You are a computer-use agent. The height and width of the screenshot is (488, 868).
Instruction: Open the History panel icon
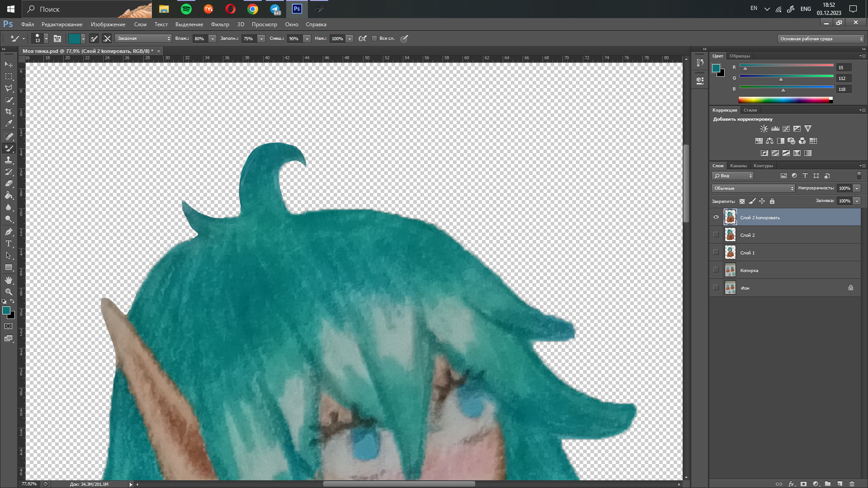click(700, 62)
